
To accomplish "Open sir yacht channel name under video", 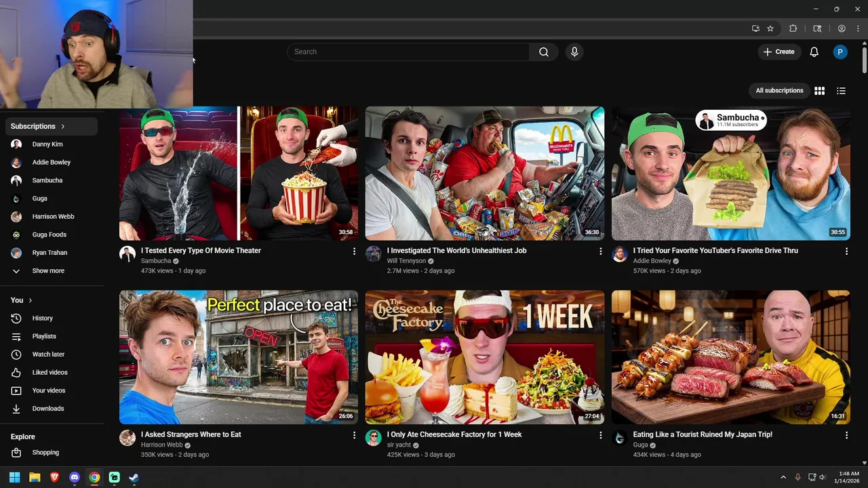I will pos(399,445).
